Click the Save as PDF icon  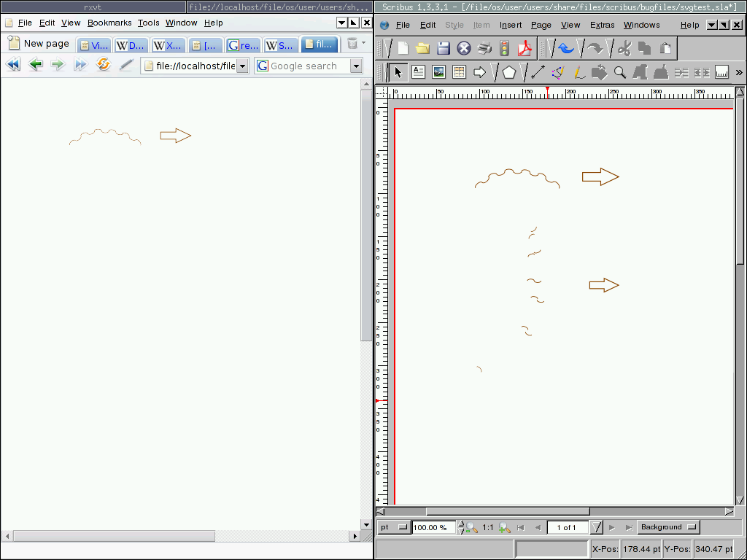(525, 49)
